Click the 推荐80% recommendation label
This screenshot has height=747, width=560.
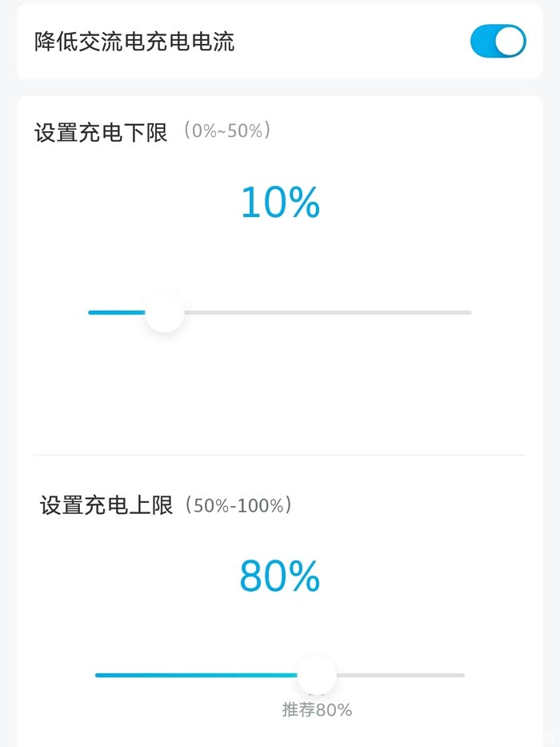pos(317,710)
